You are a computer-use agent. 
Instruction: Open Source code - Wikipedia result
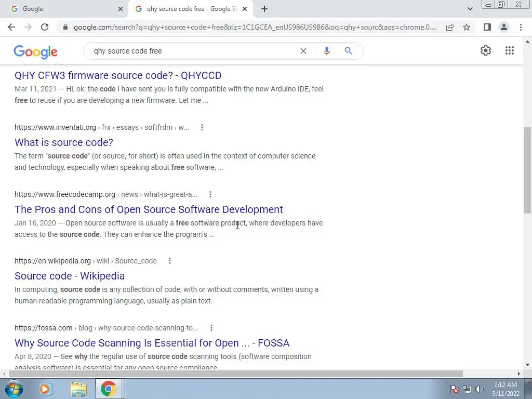[x=70, y=276]
